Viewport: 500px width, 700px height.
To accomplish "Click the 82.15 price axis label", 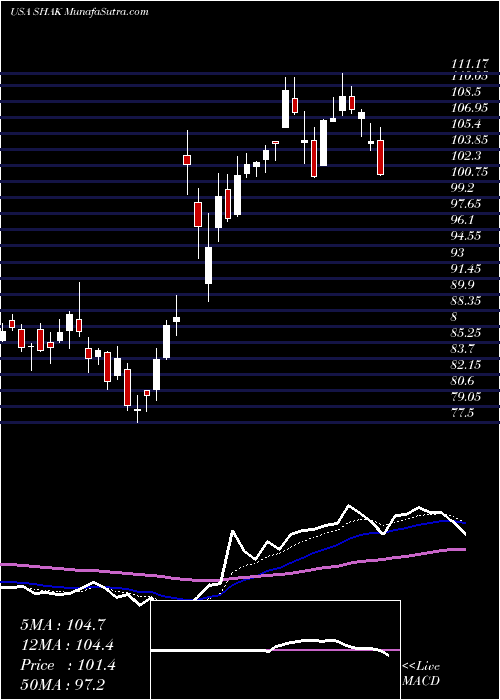I will coord(466,364).
